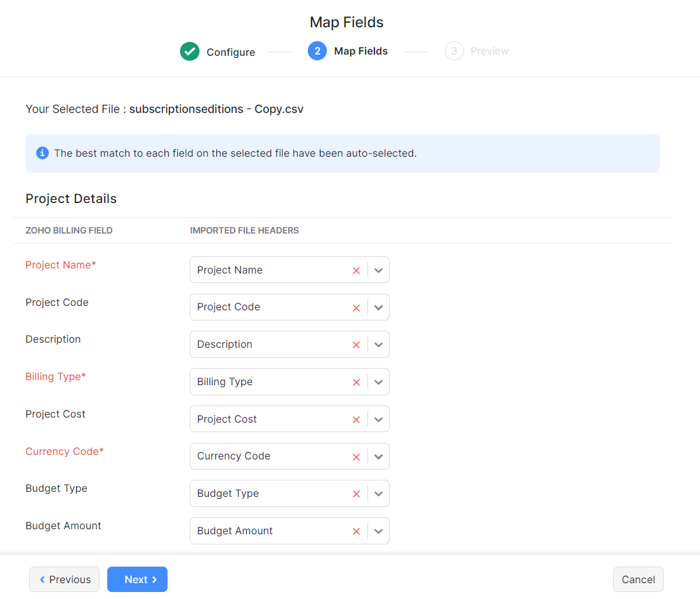Clear the Budget Type mapping

[x=356, y=494]
